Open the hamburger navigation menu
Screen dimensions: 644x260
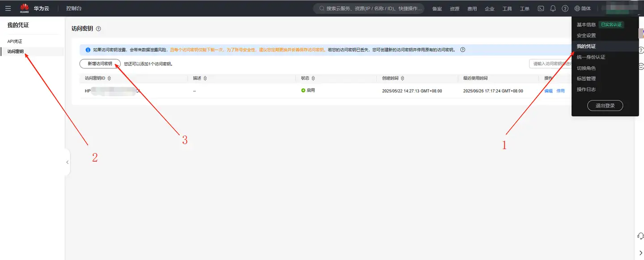point(8,9)
